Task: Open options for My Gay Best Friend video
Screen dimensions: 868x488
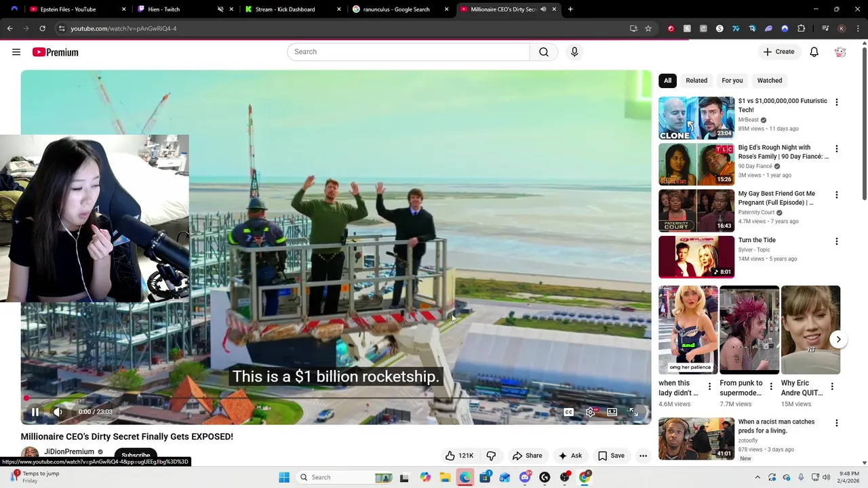Action: pos(836,195)
